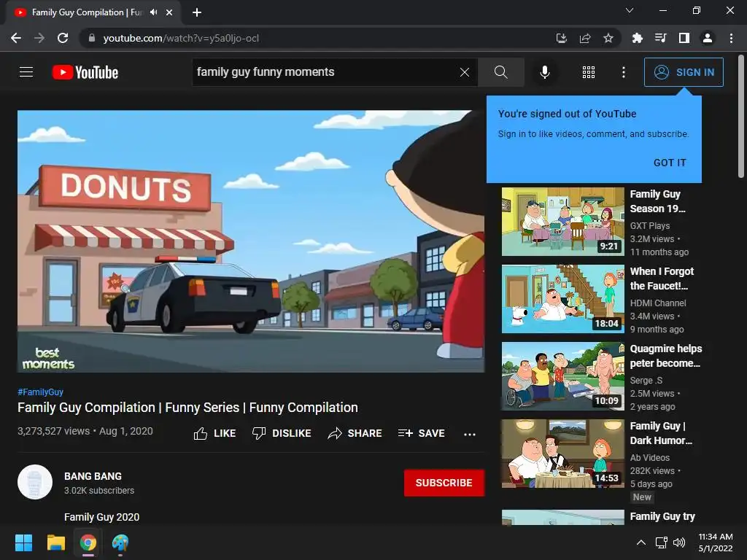Open Paint app from taskbar

(x=120, y=542)
